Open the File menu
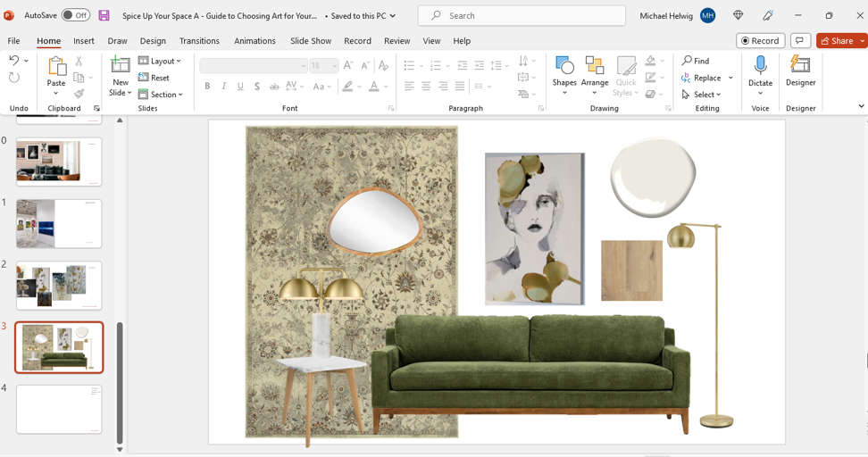 13,41
